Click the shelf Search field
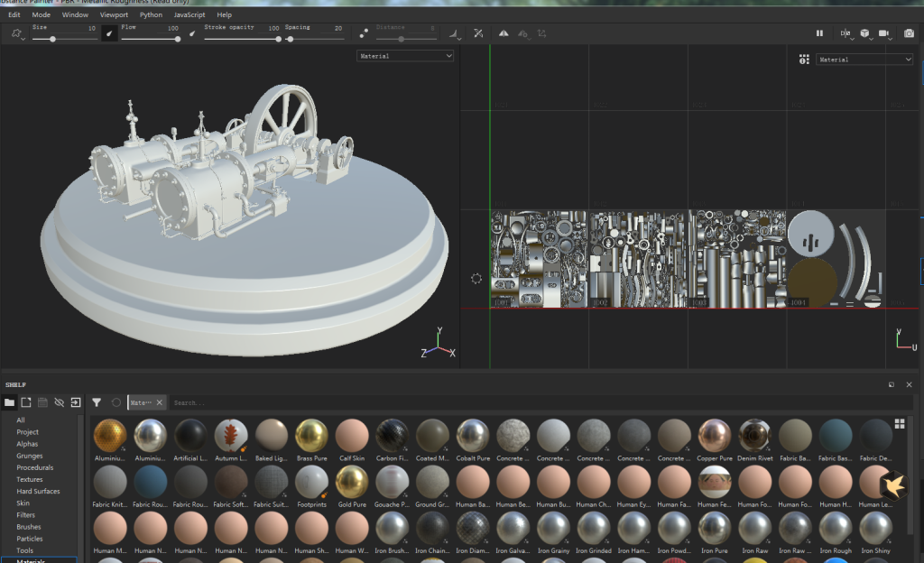Viewport: 924px width, 563px height. pos(541,402)
